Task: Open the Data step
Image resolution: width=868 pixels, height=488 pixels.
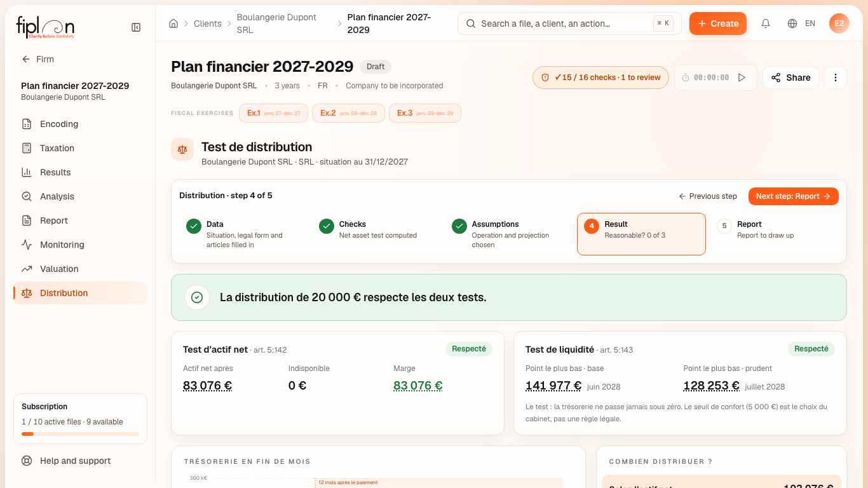Action: 243,234
